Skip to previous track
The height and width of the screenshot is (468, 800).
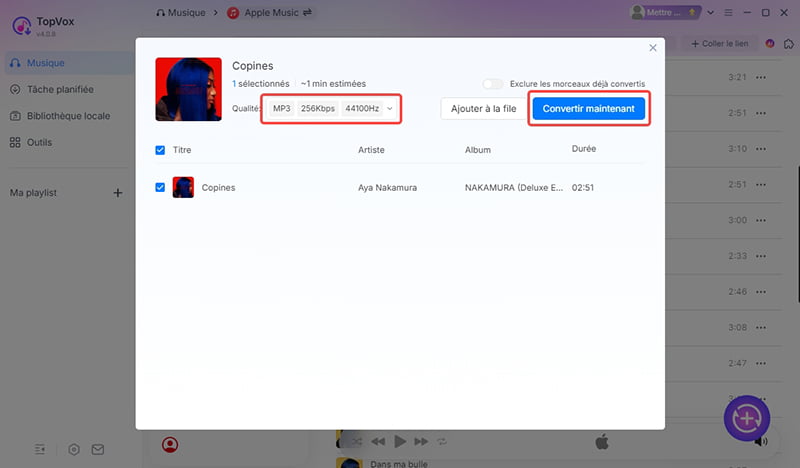(378, 441)
